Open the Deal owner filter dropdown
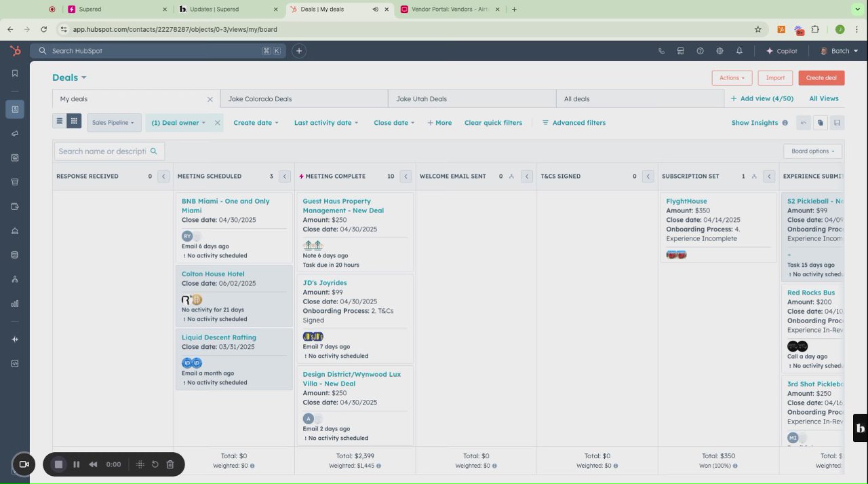Screen dimensions: 868x484 point(178,123)
